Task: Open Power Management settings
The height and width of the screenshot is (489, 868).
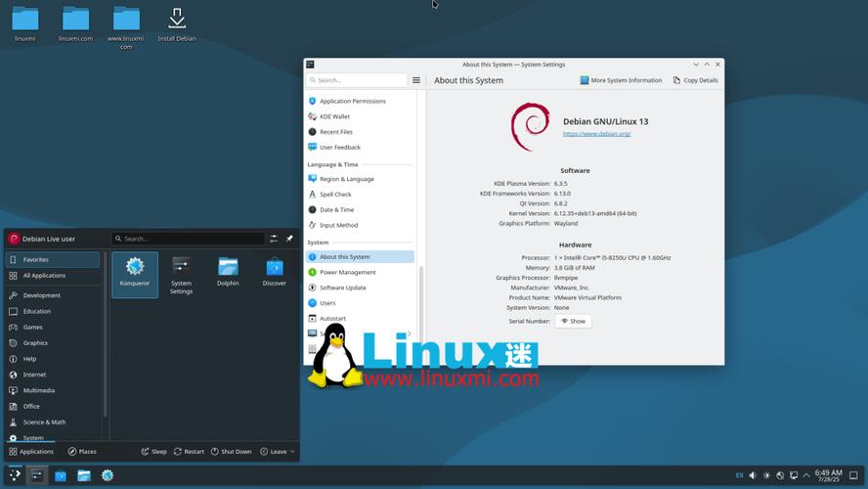Action: 360,273
